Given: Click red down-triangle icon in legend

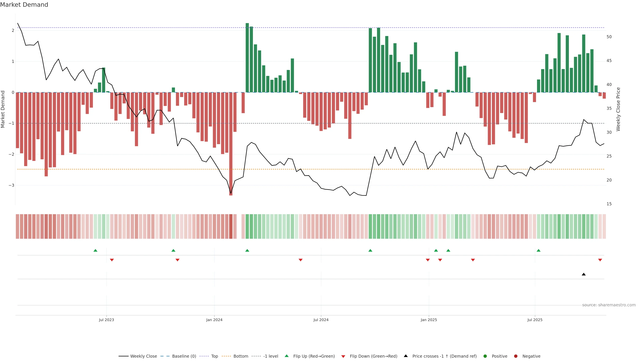Looking at the screenshot, I should 343,356.
